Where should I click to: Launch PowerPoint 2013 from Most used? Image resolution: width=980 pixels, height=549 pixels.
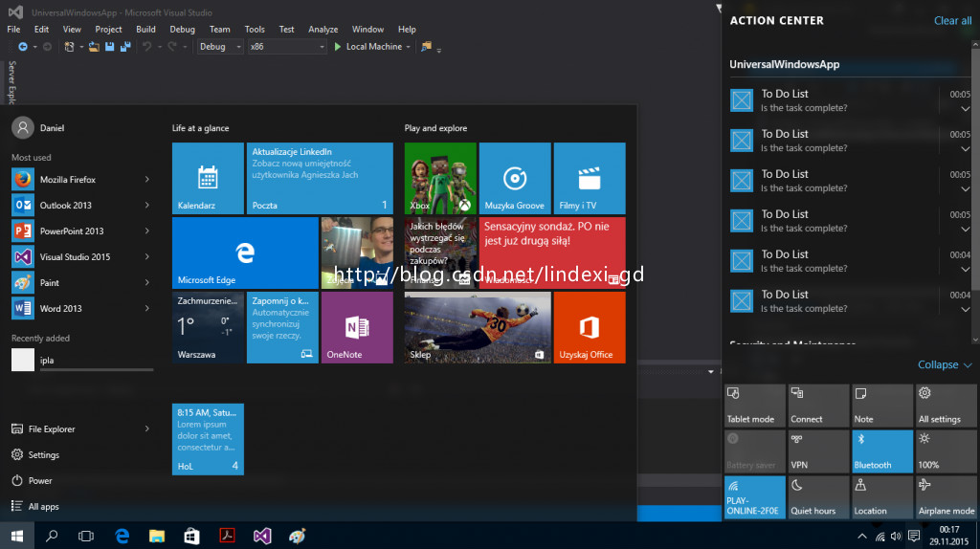(x=81, y=231)
